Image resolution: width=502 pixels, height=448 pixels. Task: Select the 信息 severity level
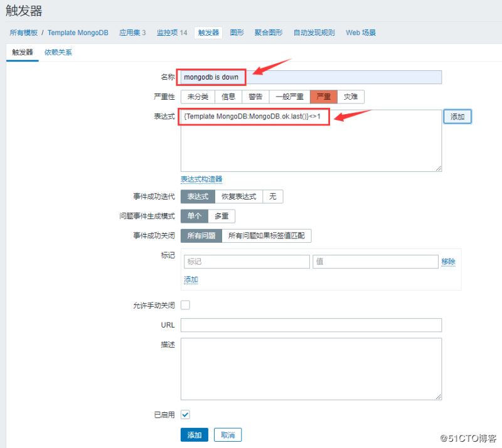(228, 97)
